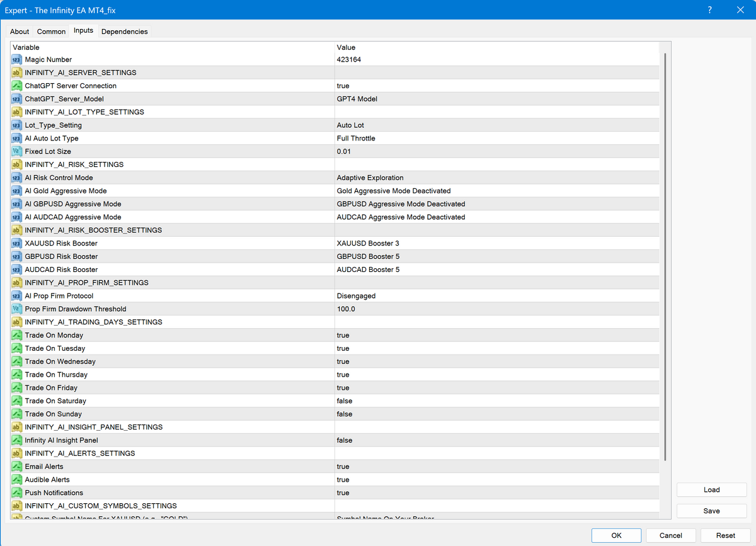Open the ChatGPT_Server_Model GPT4 Model value
The height and width of the screenshot is (546, 756).
pos(357,99)
